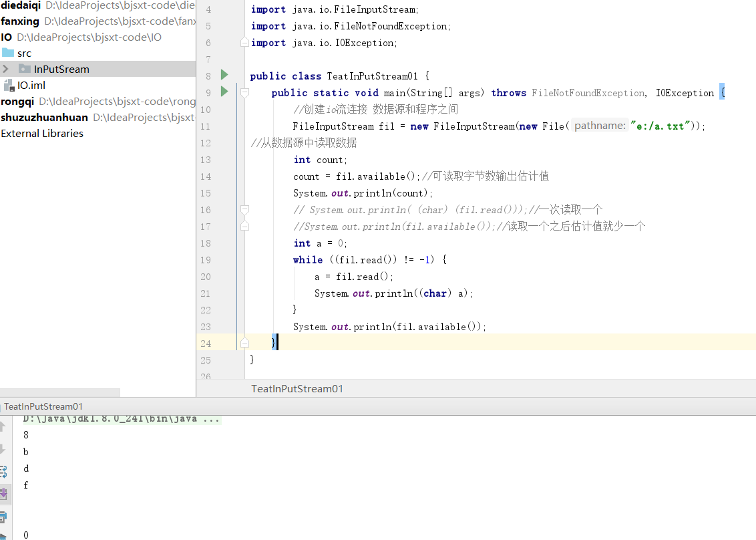Run main method from line 9 gutter arrow
This screenshot has height=540, width=756.
(224, 91)
